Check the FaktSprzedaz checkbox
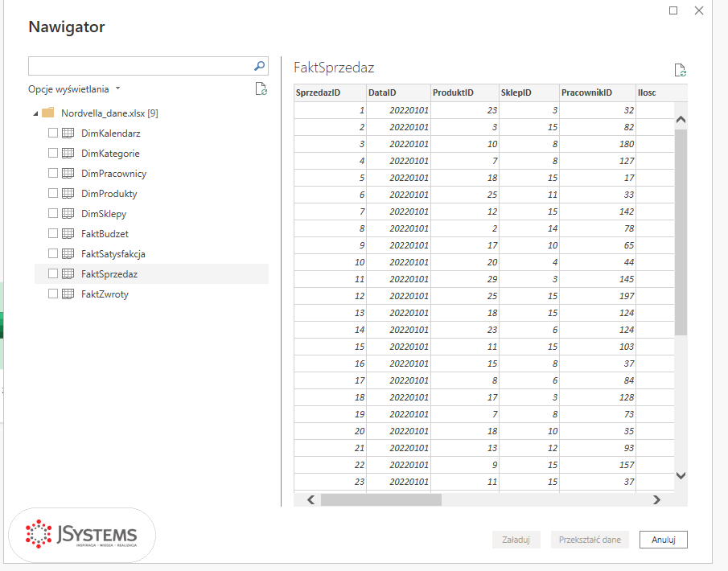This screenshot has width=728, height=571. pos(53,273)
